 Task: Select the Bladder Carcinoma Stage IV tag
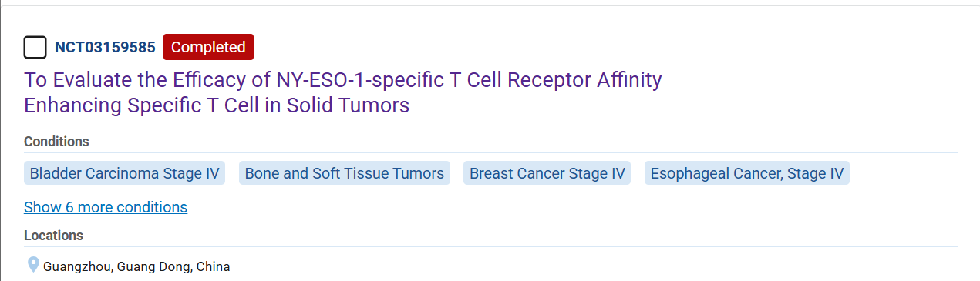[124, 173]
